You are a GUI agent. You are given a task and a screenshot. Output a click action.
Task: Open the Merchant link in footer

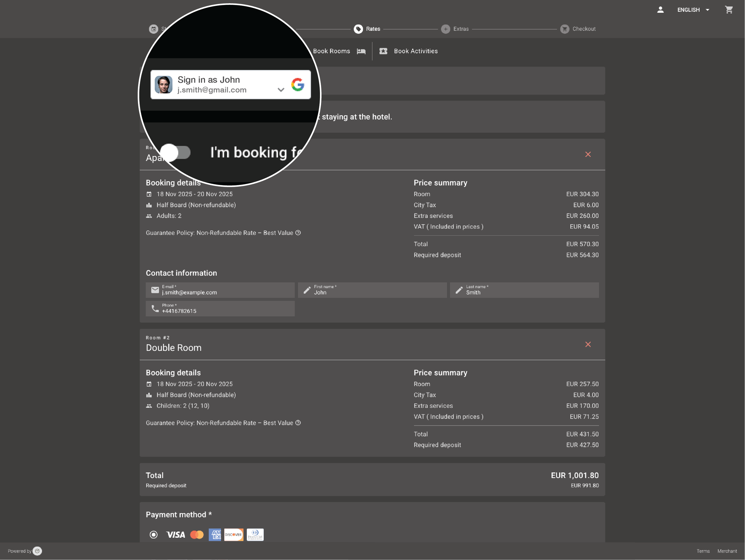tap(727, 551)
